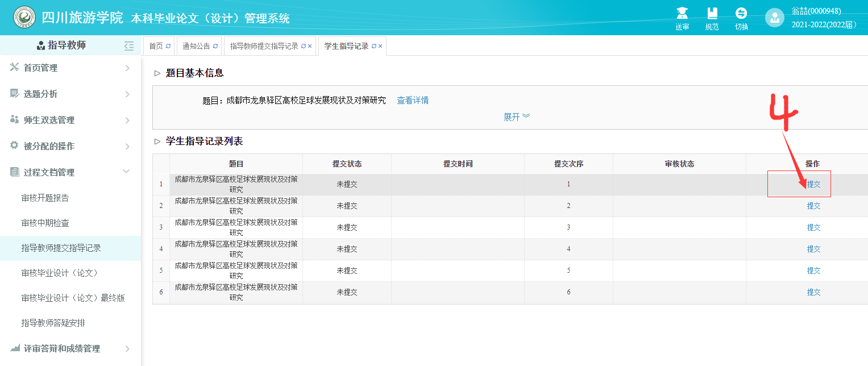Switch to the 通知公告 tab

(196, 47)
